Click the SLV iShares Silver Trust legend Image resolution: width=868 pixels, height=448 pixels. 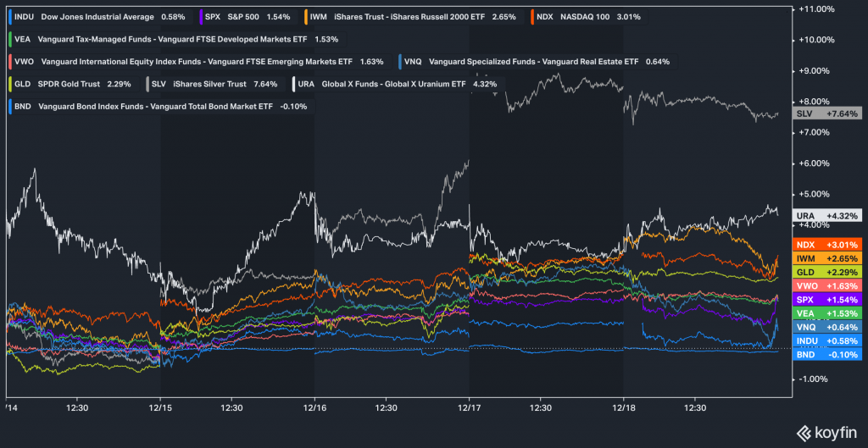(x=215, y=84)
